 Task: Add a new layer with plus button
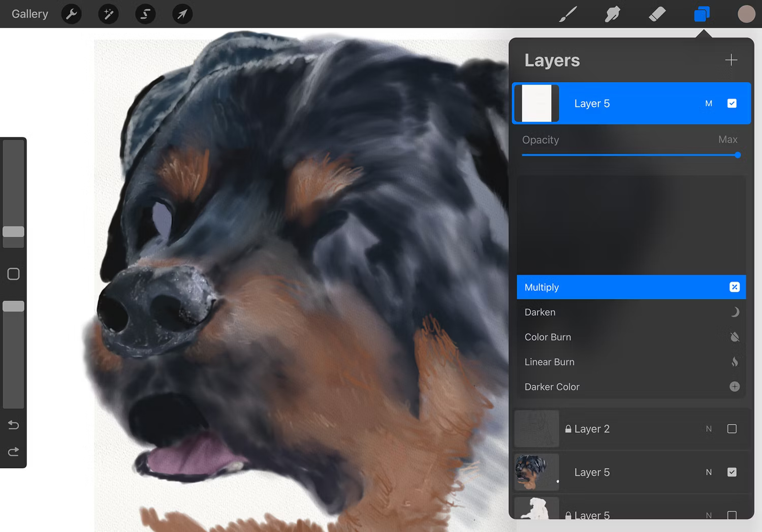pos(731,60)
